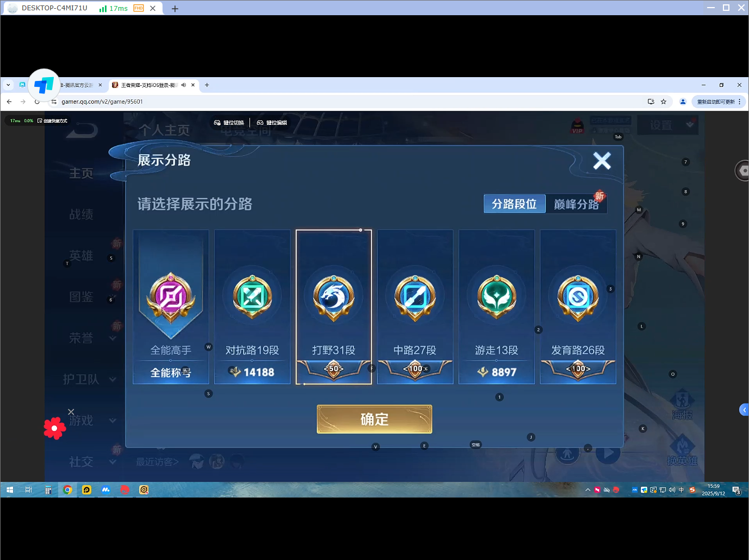This screenshot has width=749, height=560.
Task: Click the 发育路26段 badge icon
Action: pyautogui.click(x=578, y=297)
